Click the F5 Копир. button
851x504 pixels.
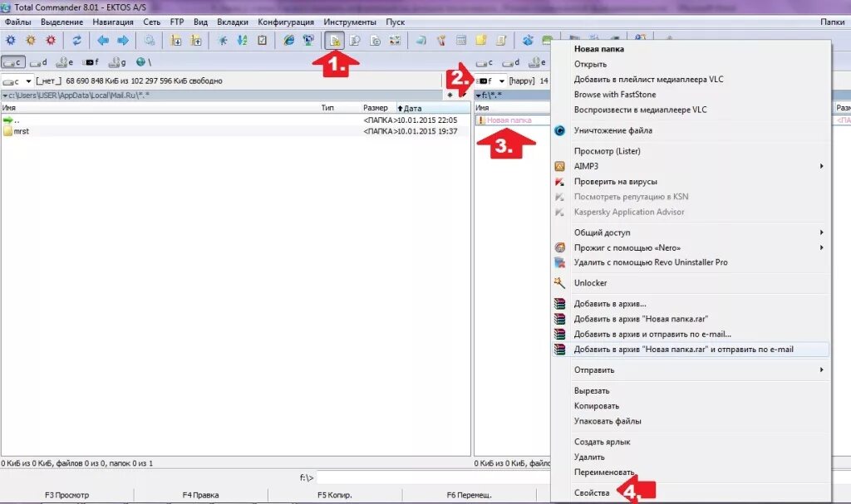(335, 495)
